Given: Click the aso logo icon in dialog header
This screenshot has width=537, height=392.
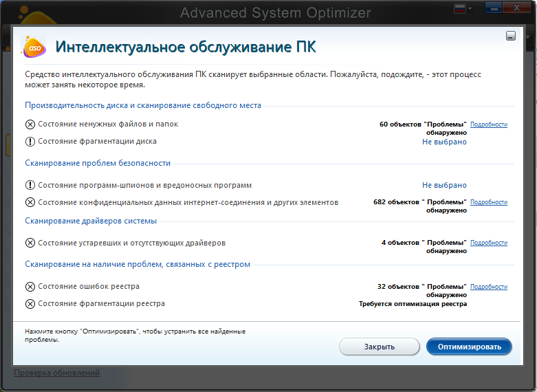Looking at the screenshot, I should (x=34, y=47).
